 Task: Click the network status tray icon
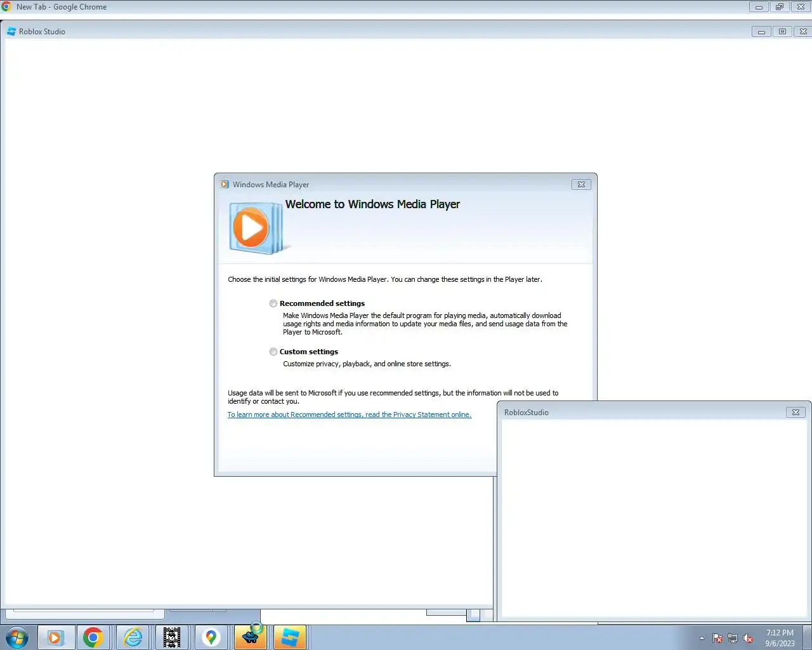(x=733, y=639)
